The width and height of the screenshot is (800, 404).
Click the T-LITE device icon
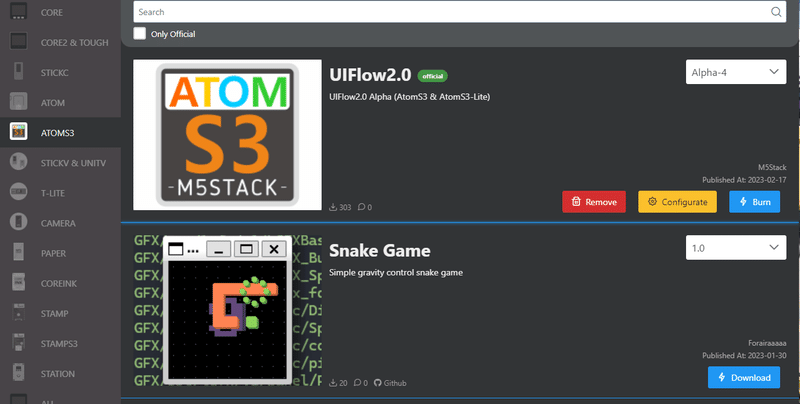[x=19, y=192]
